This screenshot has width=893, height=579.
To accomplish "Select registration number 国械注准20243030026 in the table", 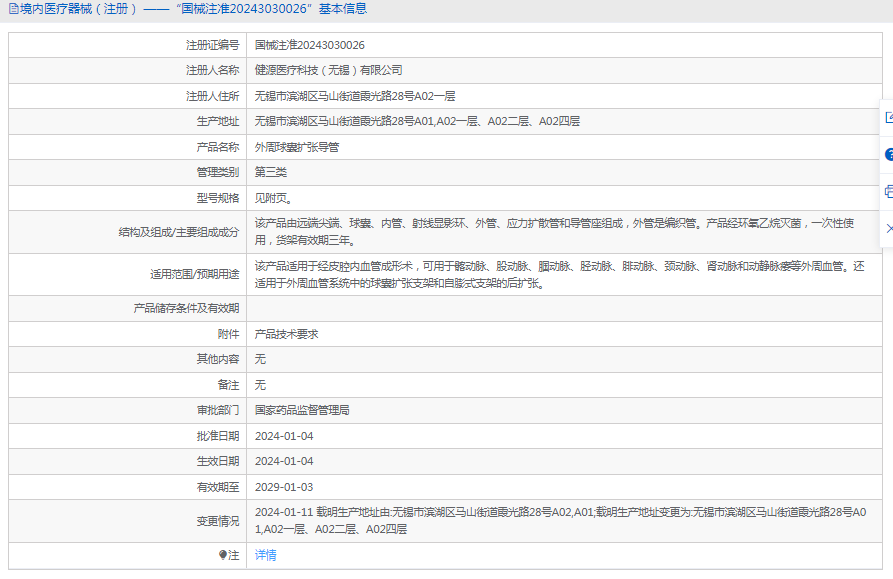I will (310, 45).
